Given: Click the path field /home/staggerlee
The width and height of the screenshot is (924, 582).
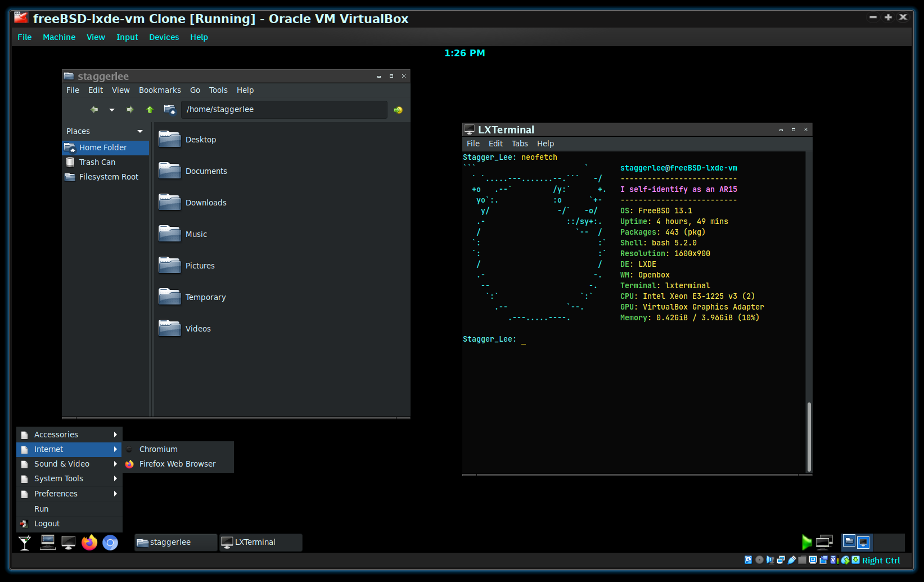Looking at the screenshot, I should click(284, 109).
